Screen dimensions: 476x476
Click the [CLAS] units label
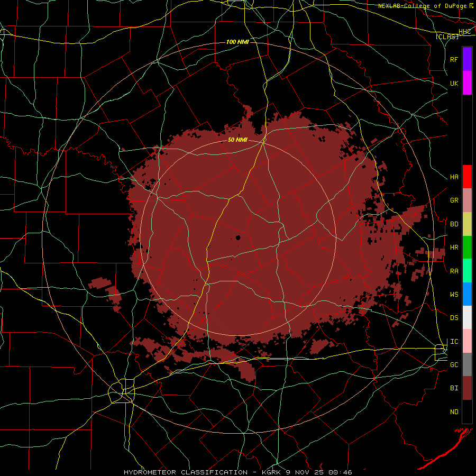(x=447, y=36)
